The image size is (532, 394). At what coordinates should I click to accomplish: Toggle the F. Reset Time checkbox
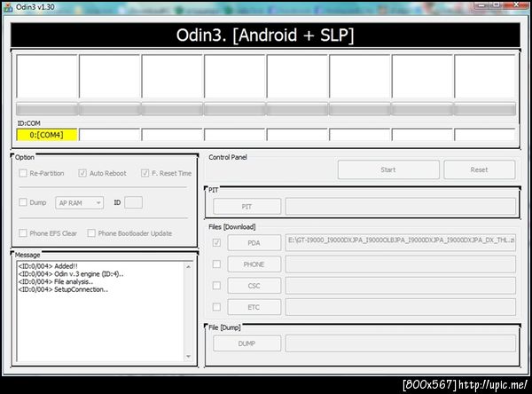pyautogui.click(x=145, y=173)
